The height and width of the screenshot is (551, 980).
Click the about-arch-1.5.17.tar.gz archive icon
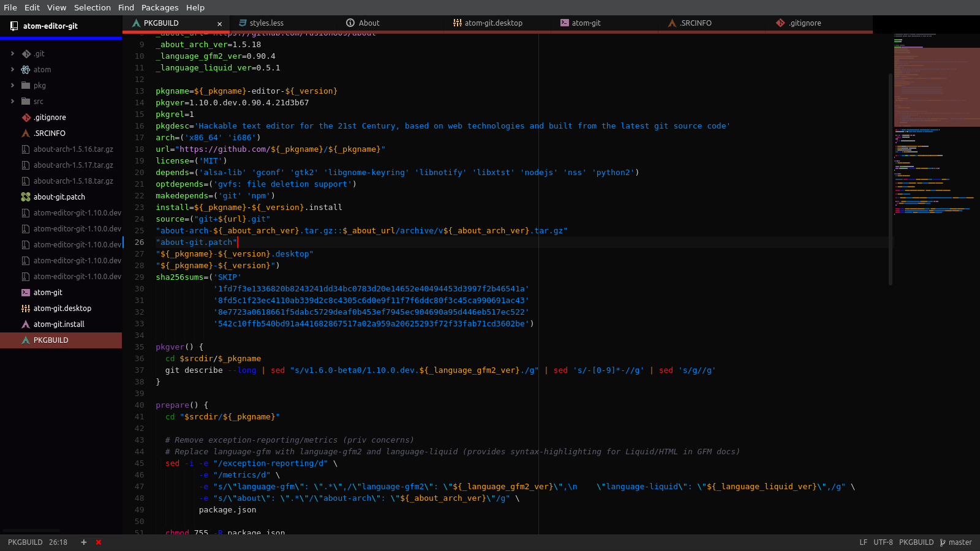[26, 165]
